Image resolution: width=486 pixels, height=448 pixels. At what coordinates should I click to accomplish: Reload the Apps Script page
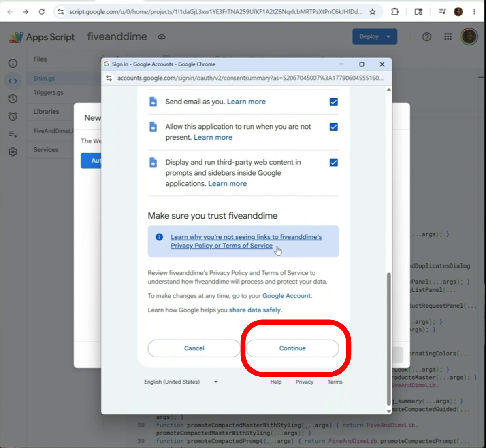tap(41, 12)
